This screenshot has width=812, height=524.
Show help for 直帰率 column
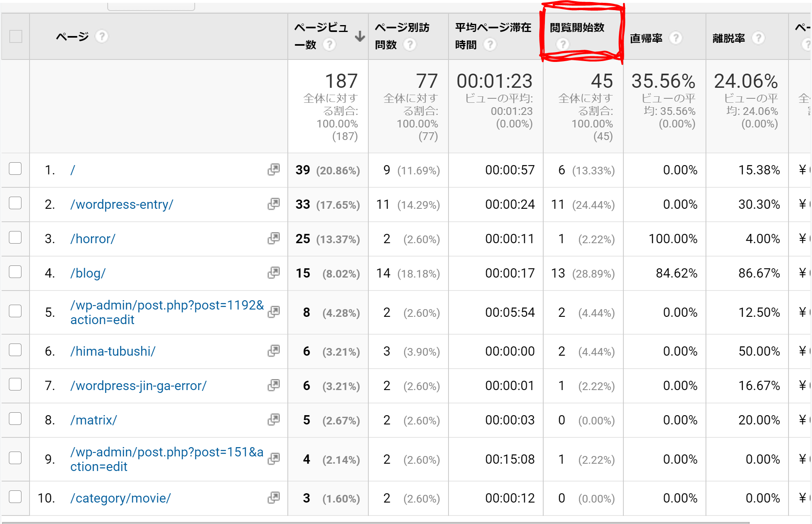(675, 38)
